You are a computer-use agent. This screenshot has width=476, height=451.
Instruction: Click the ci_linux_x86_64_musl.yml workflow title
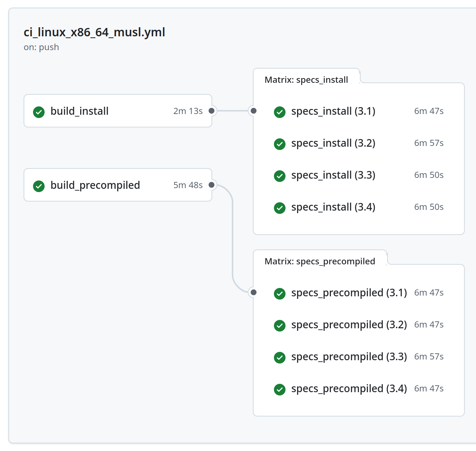[x=94, y=32]
